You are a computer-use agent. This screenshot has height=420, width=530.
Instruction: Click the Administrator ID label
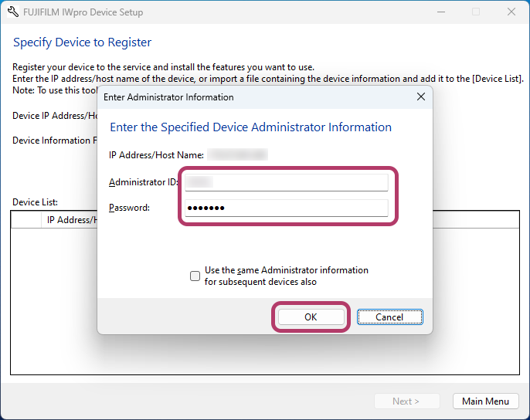(x=144, y=182)
